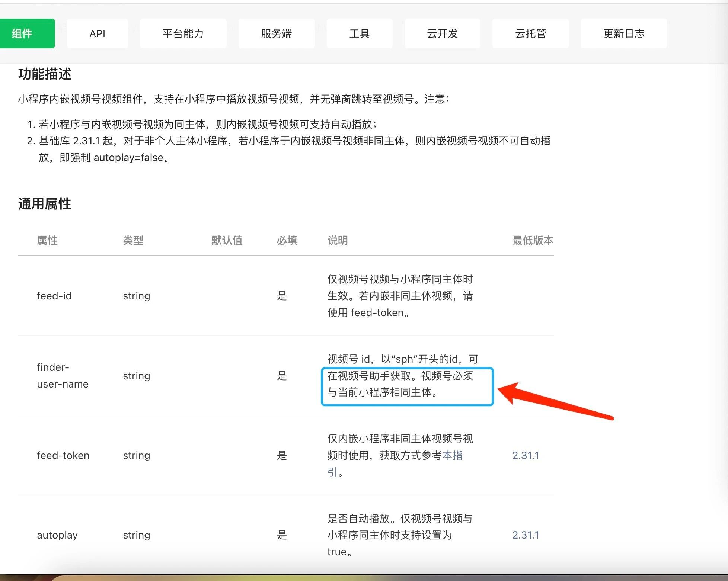Click the finder-user-name attribute cell
The height and width of the screenshot is (581, 728).
click(63, 376)
